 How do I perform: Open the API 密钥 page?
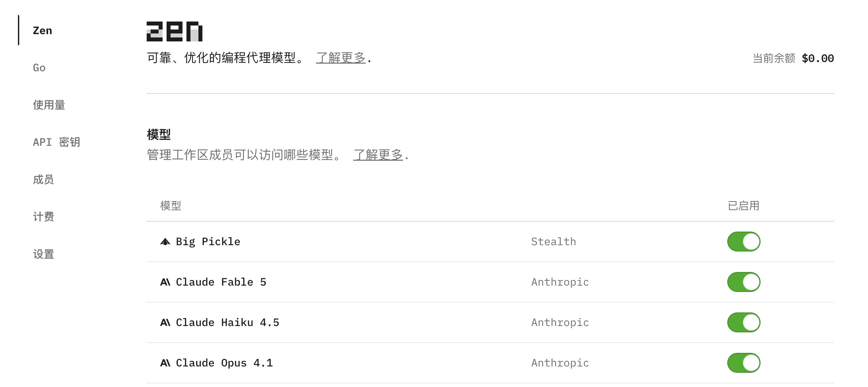pyautogui.click(x=57, y=142)
